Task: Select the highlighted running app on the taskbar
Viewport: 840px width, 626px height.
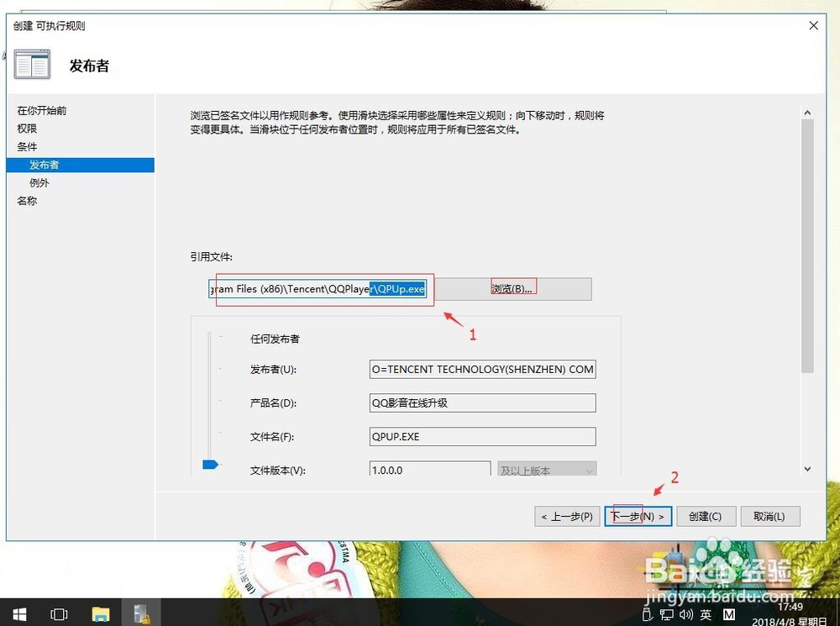Action: click(x=142, y=614)
